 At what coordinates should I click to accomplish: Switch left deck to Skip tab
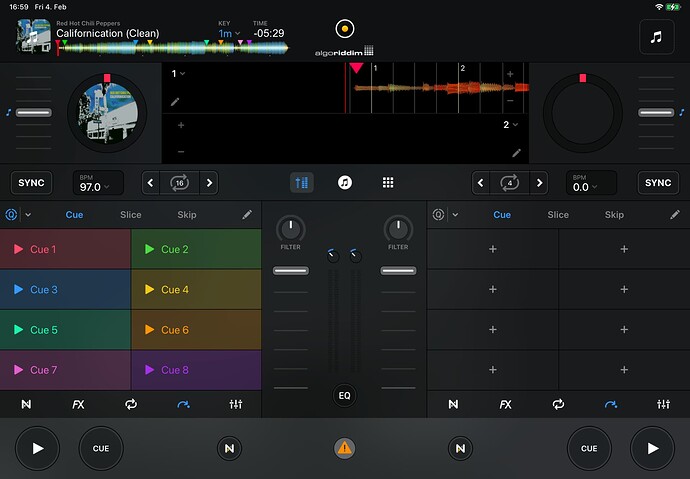[x=187, y=215]
